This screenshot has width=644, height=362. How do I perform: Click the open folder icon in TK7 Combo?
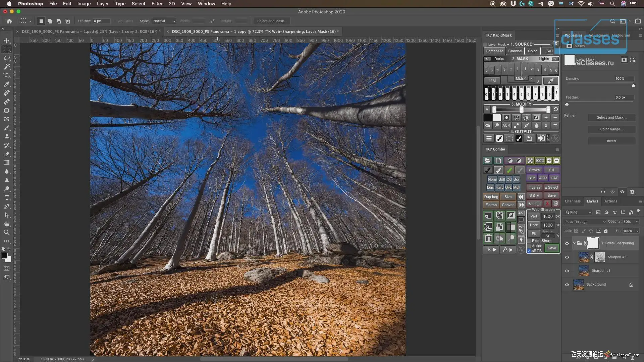point(487,161)
